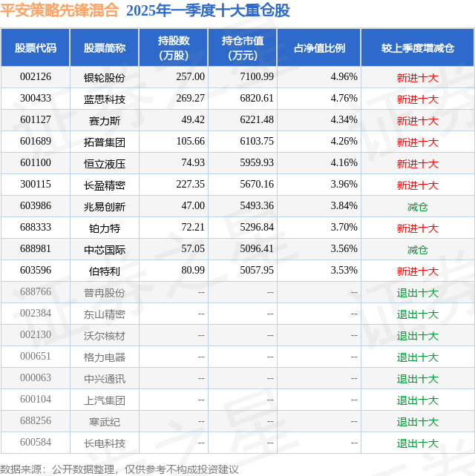Click 退出十大 status for 寒武纪
This screenshot has width=475, height=476.
[418, 423]
